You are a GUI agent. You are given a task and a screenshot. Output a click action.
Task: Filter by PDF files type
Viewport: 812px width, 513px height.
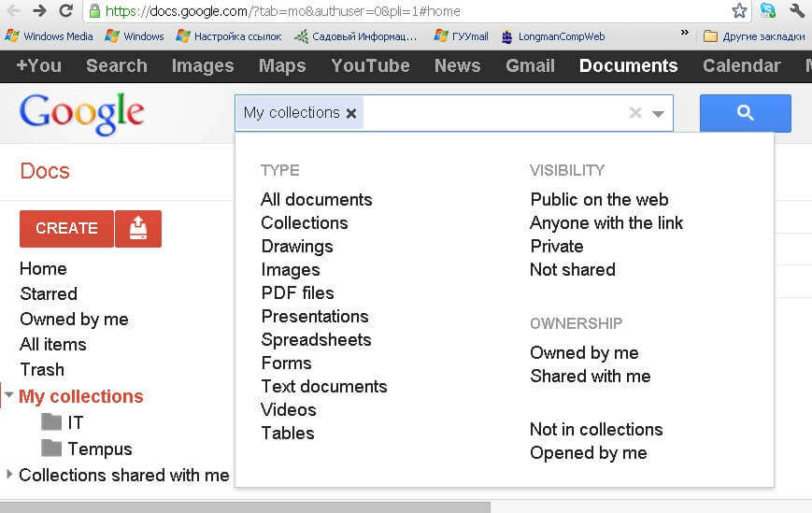click(298, 293)
